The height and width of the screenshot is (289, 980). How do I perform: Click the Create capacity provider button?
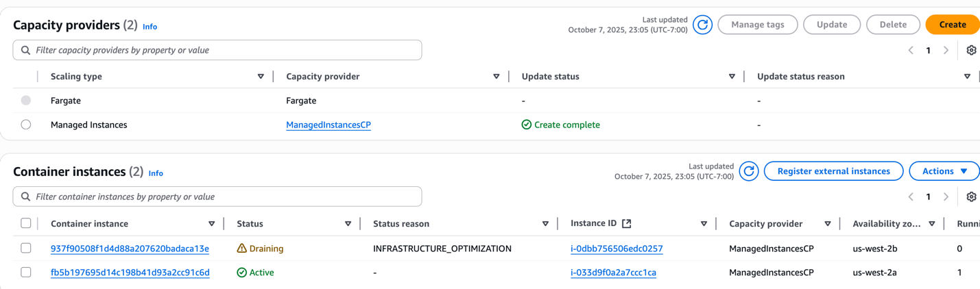(952, 25)
